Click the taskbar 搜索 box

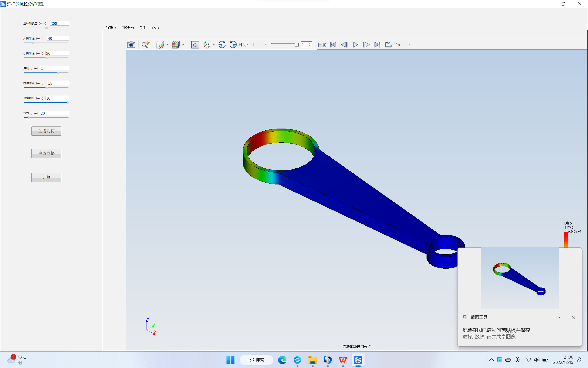[257, 360]
